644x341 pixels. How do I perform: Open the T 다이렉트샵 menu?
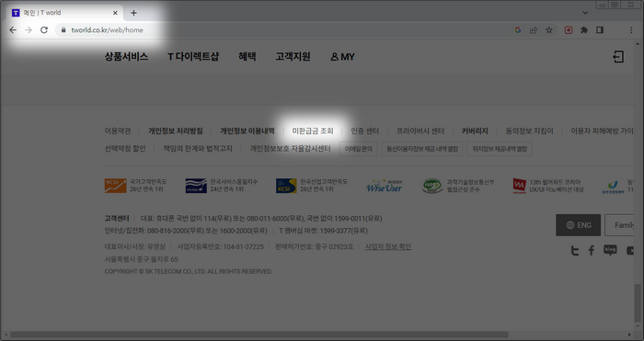coord(193,57)
